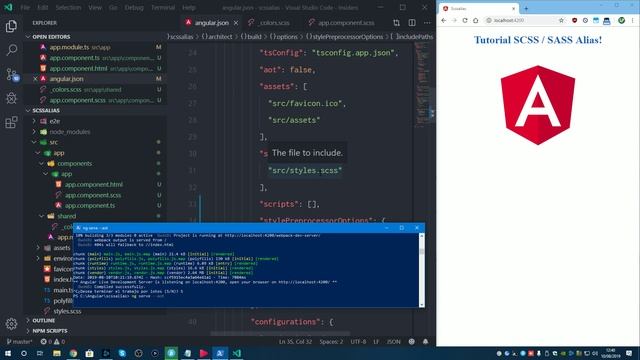Click the VS Code Insiders taskbar icon
640x360 pixels.
pyautogui.click(x=237, y=353)
